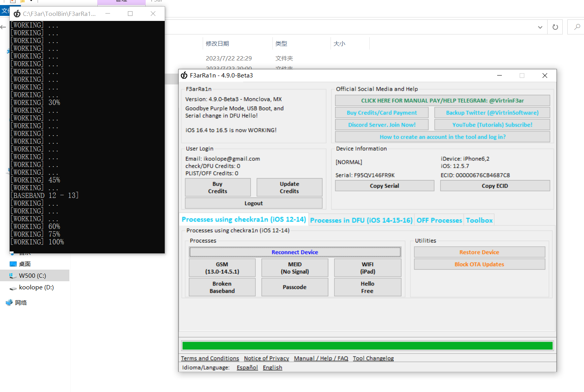
Task: Open the Tool Changelog link
Action: point(373,358)
